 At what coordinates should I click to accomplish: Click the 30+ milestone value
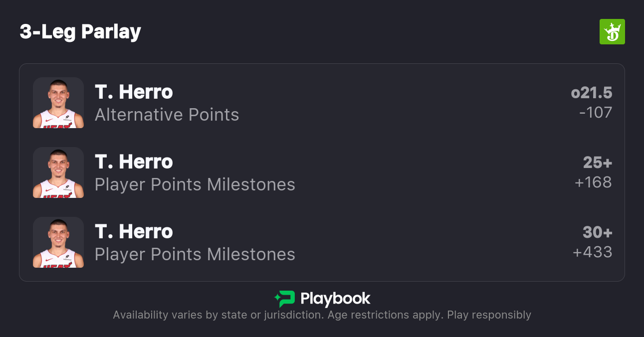(597, 233)
